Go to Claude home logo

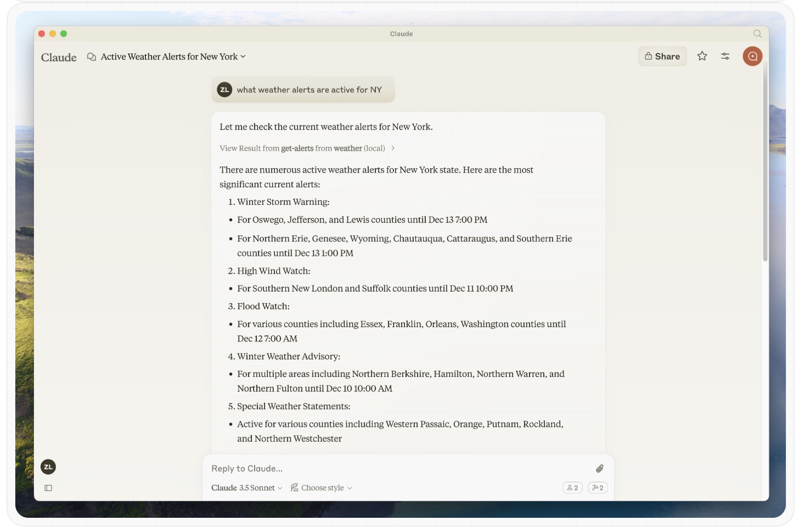tap(59, 57)
